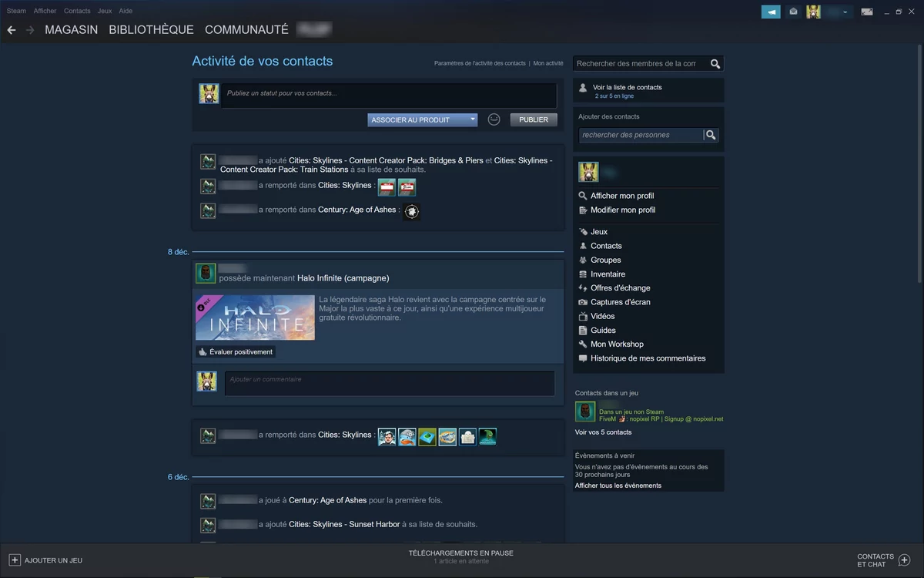Expand the account name dropdown arrow
Screen dimensions: 924x578
[x=845, y=12]
